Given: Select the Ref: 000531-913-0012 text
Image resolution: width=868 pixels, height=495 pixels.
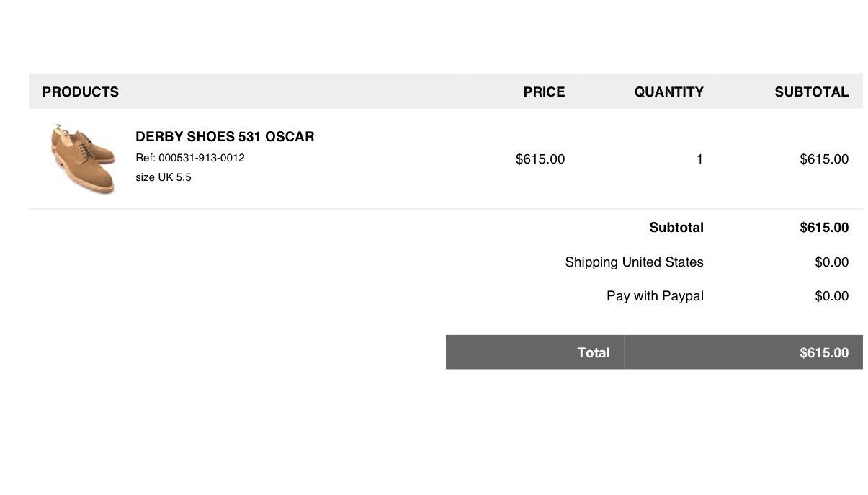Looking at the screenshot, I should click(190, 158).
